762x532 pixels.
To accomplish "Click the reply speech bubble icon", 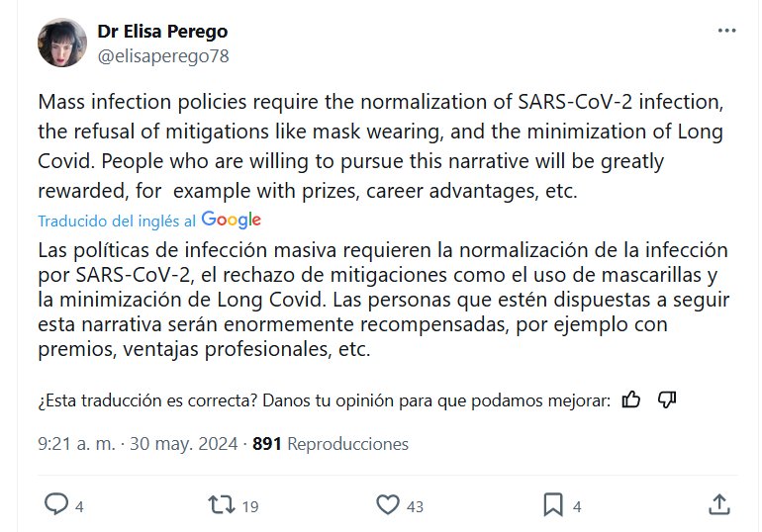I will pyautogui.click(x=56, y=505).
